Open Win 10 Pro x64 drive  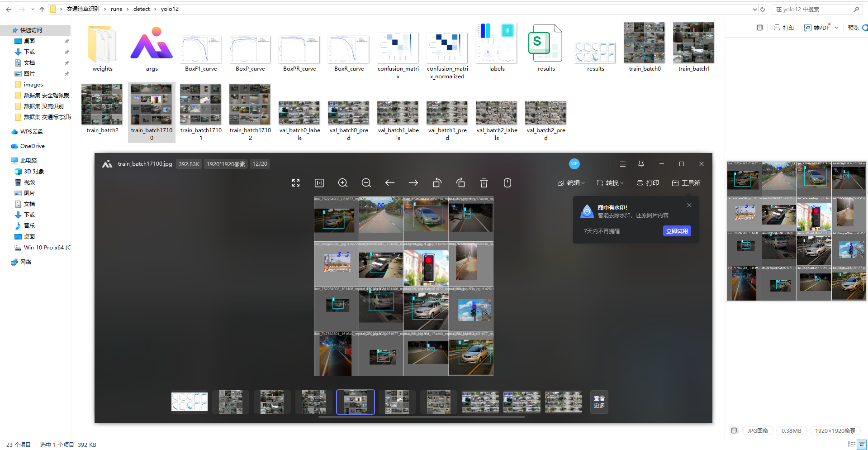click(x=47, y=247)
